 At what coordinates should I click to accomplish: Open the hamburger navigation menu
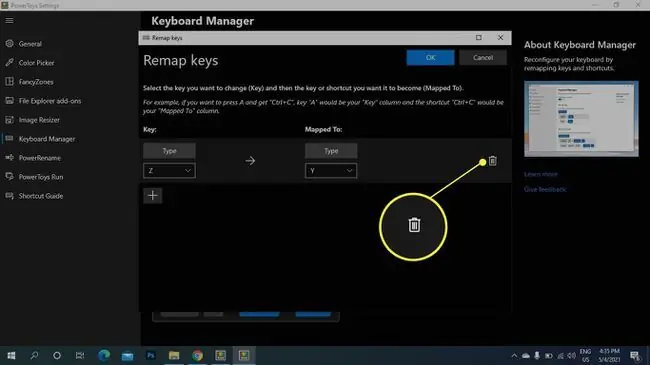pos(9,20)
